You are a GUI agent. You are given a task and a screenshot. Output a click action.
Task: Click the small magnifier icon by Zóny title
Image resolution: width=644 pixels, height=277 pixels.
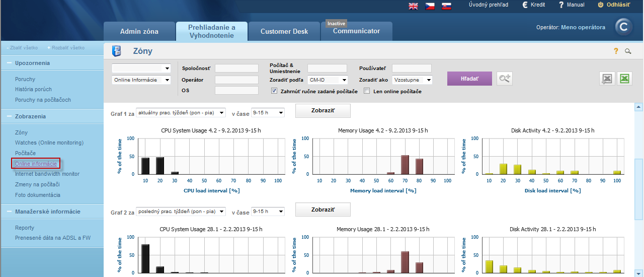click(628, 51)
